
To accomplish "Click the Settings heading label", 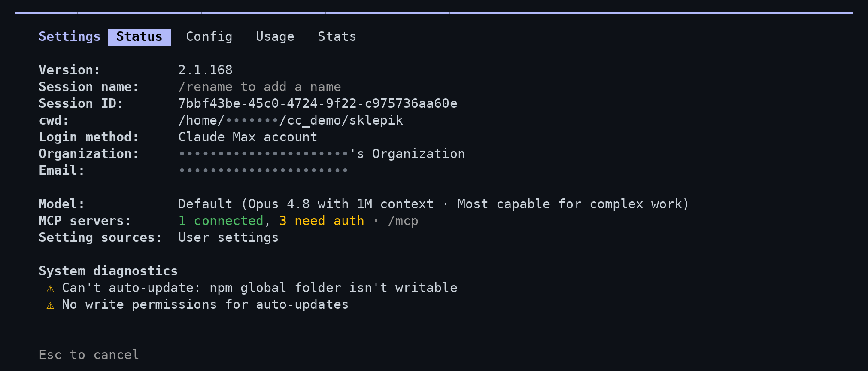I will [70, 37].
